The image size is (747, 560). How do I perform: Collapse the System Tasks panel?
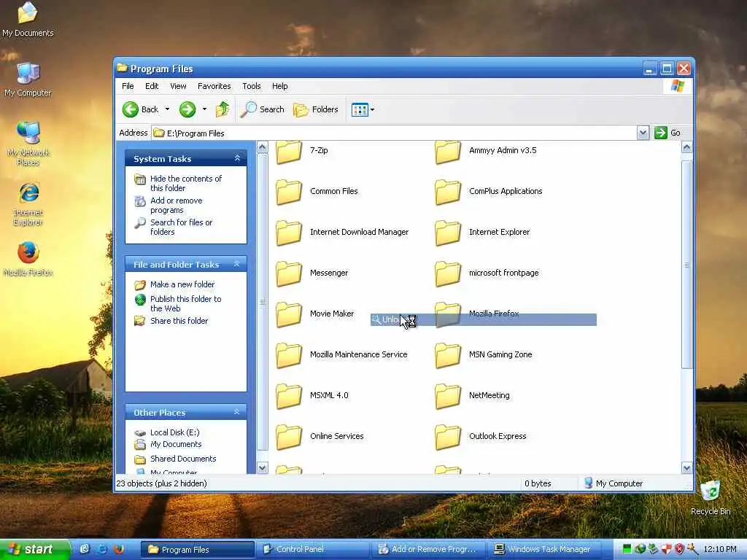[x=237, y=158]
